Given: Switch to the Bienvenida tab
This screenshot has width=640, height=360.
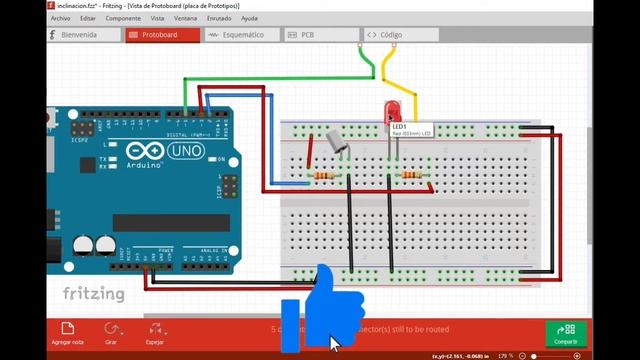Looking at the screenshot, I should pyautogui.click(x=84, y=35).
